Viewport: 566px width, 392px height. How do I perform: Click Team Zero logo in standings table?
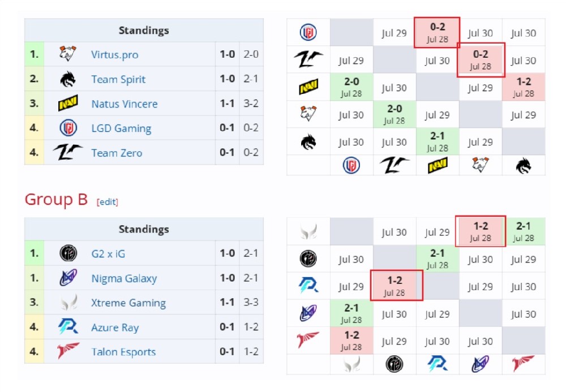(68, 152)
